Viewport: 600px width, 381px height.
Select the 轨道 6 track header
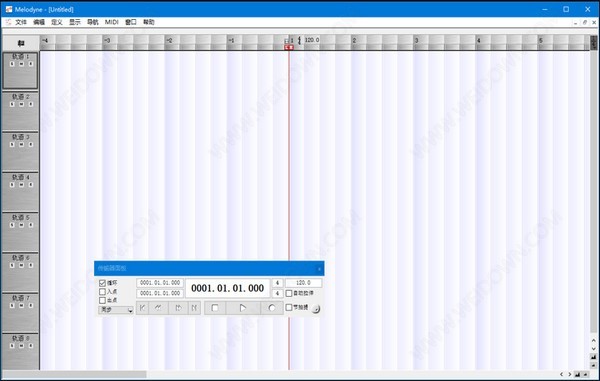(x=20, y=272)
